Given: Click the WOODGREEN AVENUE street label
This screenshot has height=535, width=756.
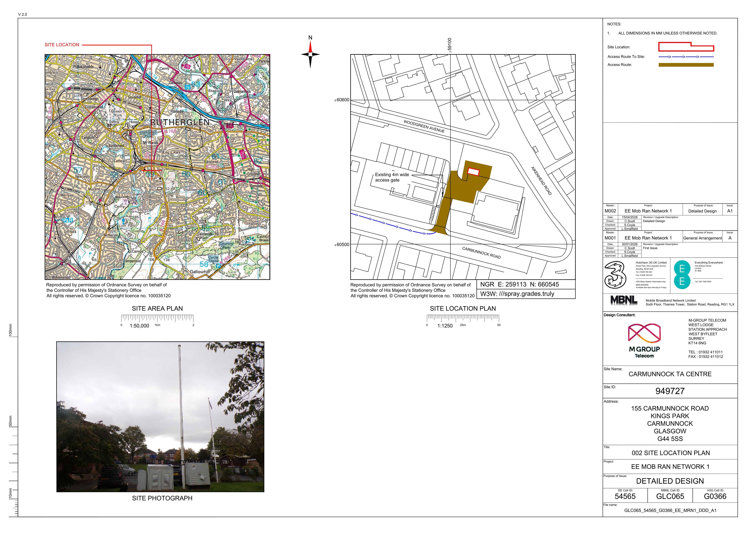Looking at the screenshot, I should tap(424, 126).
